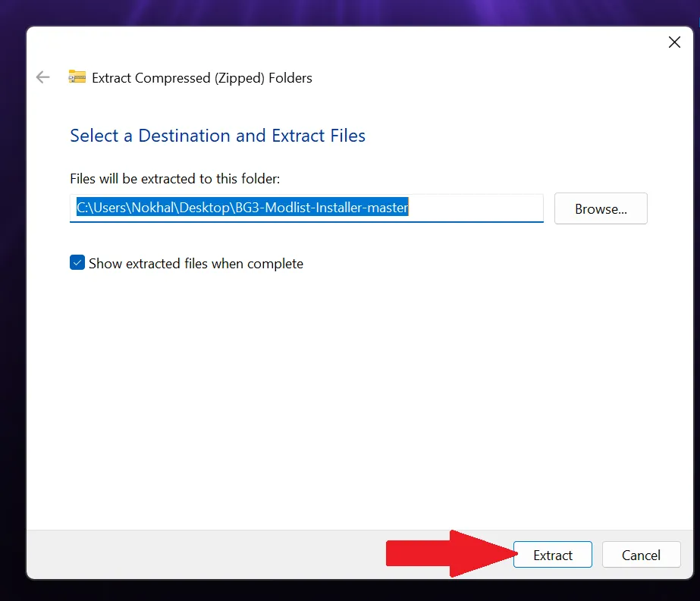Click the 'Extract Compressed (Zipped) Folders' title text
This screenshot has height=601, width=700.
pyautogui.click(x=202, y=78)
